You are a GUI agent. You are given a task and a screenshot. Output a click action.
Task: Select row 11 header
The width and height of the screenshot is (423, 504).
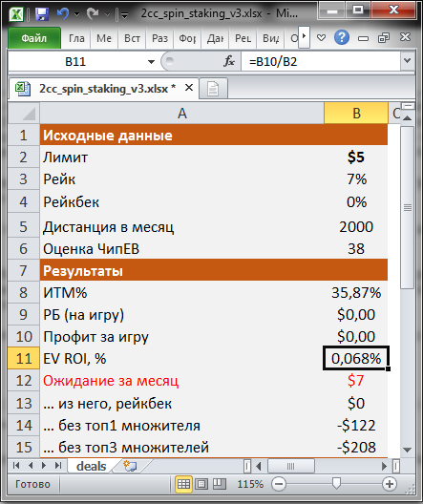tap(24, 358)
